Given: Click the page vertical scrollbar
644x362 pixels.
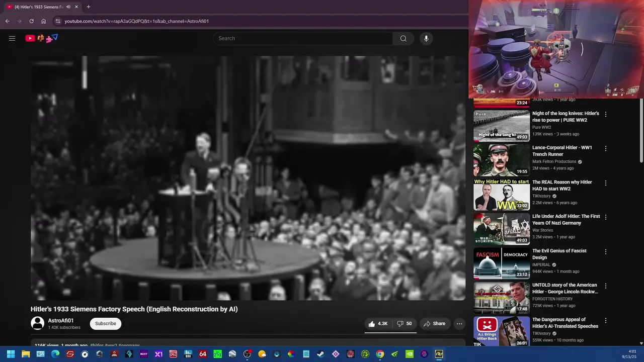Looking at the screenshot, I should point(641,131).
